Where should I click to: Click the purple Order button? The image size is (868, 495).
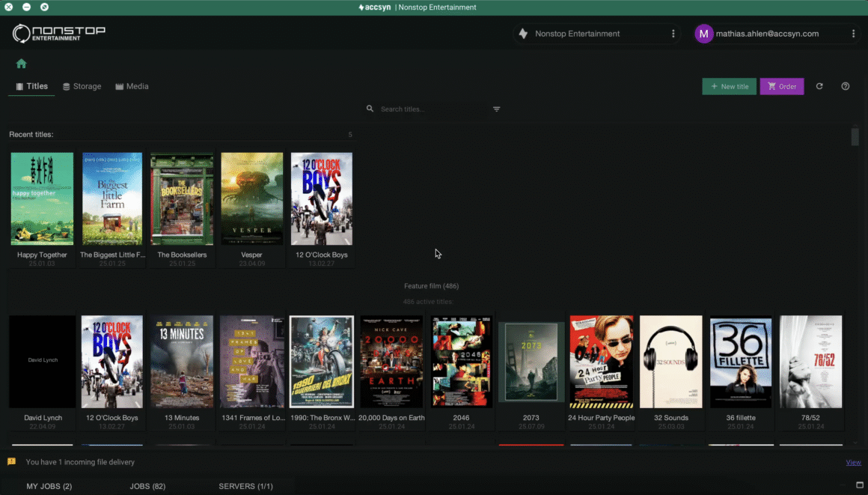(x=782, y=86)
